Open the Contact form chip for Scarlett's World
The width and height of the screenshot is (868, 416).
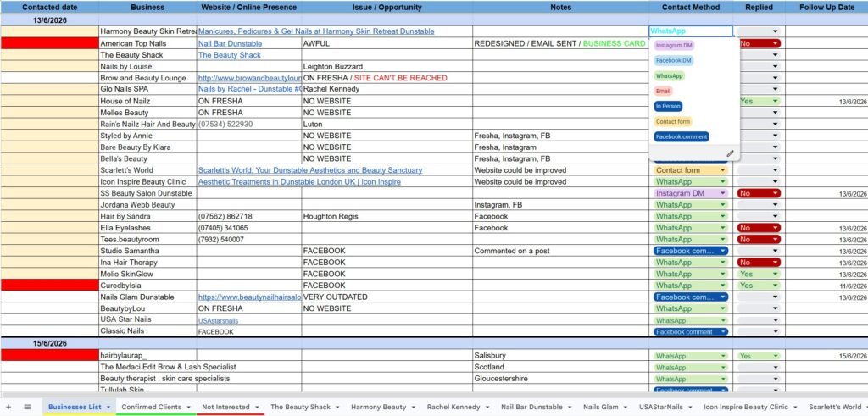690,170
